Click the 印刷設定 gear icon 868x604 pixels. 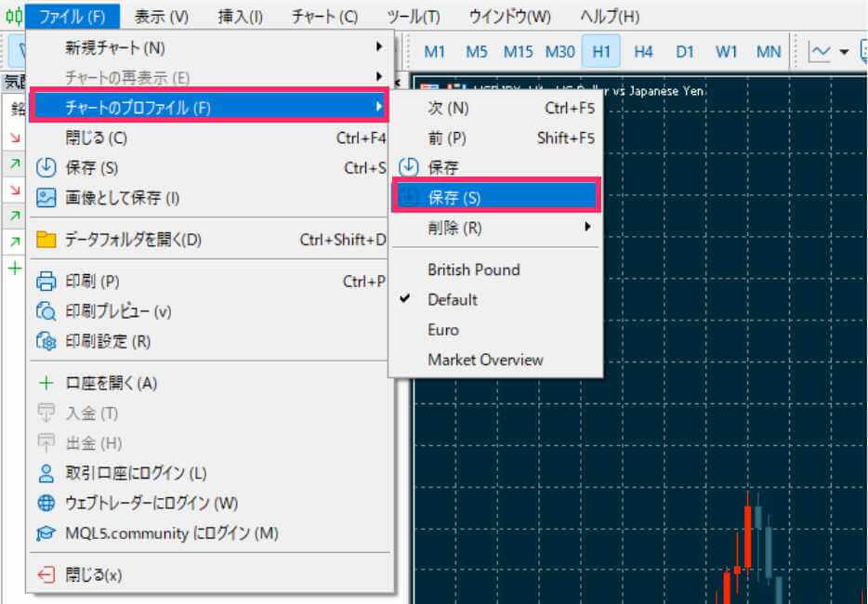pos(46,341)
